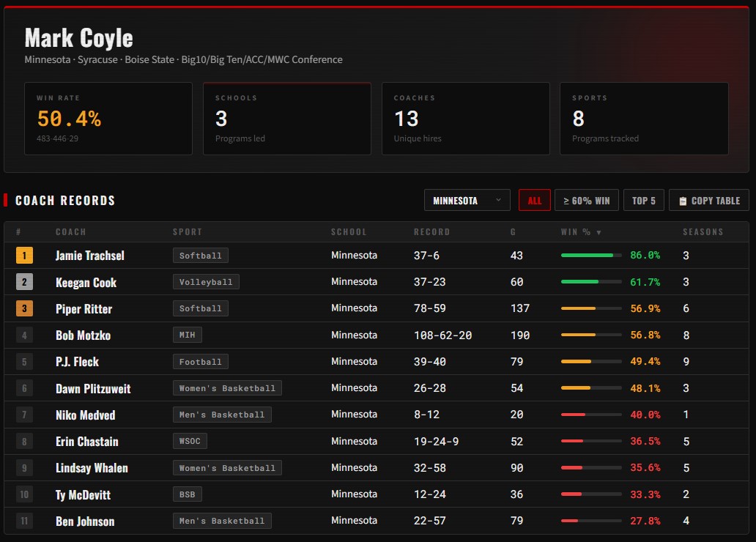Click the WSOC sport tag
Screen dimensions: 756x542
click(x=190, y=441)
